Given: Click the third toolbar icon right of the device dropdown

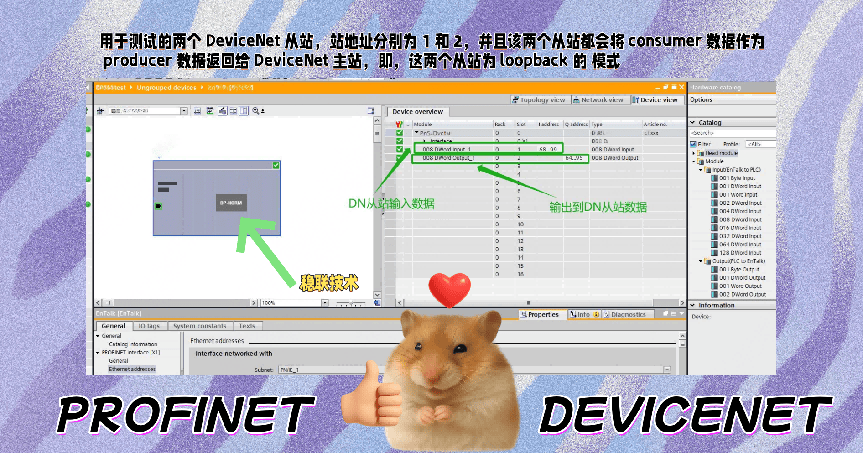Looking at the screenshot, I should click(x=222, y=111).
